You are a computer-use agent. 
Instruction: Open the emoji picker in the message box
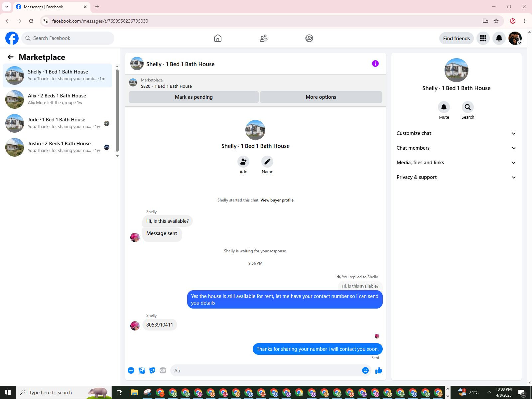[x=365, y=370]
